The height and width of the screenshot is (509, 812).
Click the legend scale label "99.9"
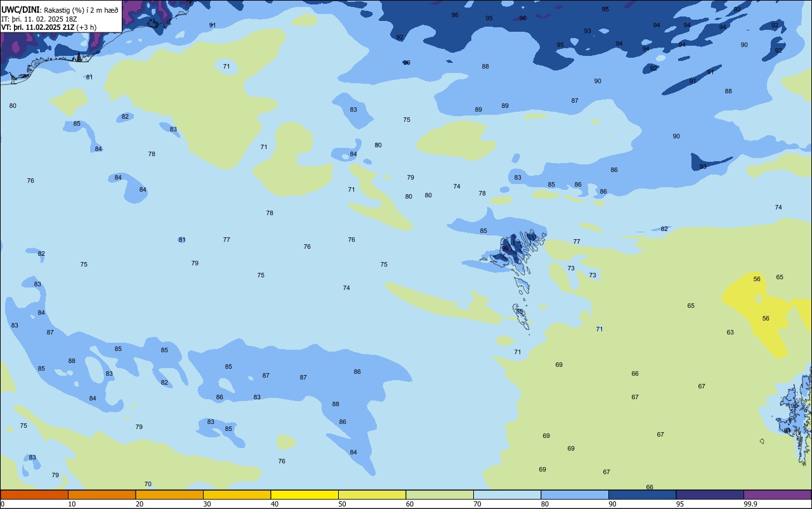point(750,504)
